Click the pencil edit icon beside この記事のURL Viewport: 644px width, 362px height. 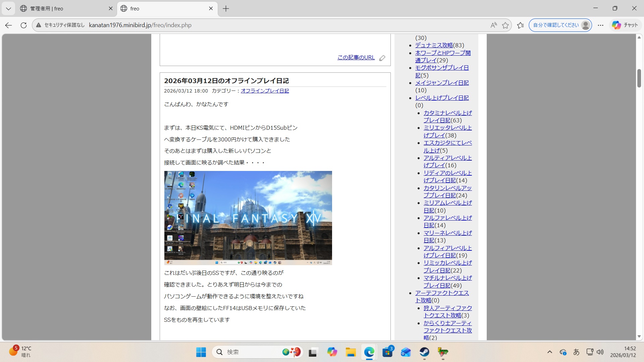coord(382,58)
